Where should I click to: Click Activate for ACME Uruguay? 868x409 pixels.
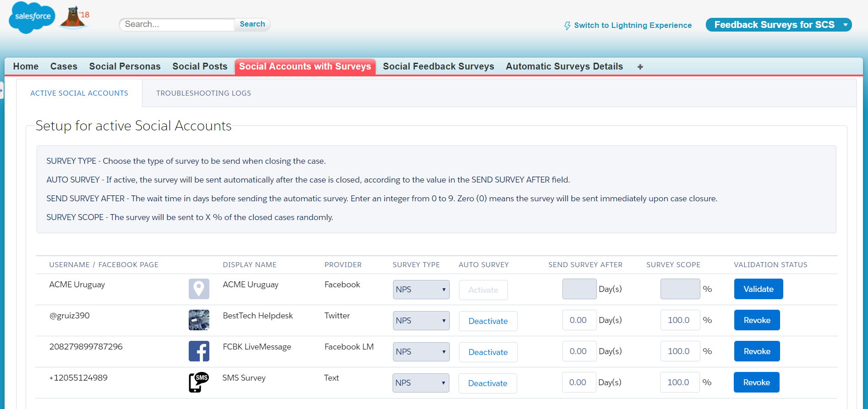coord(483,290)
